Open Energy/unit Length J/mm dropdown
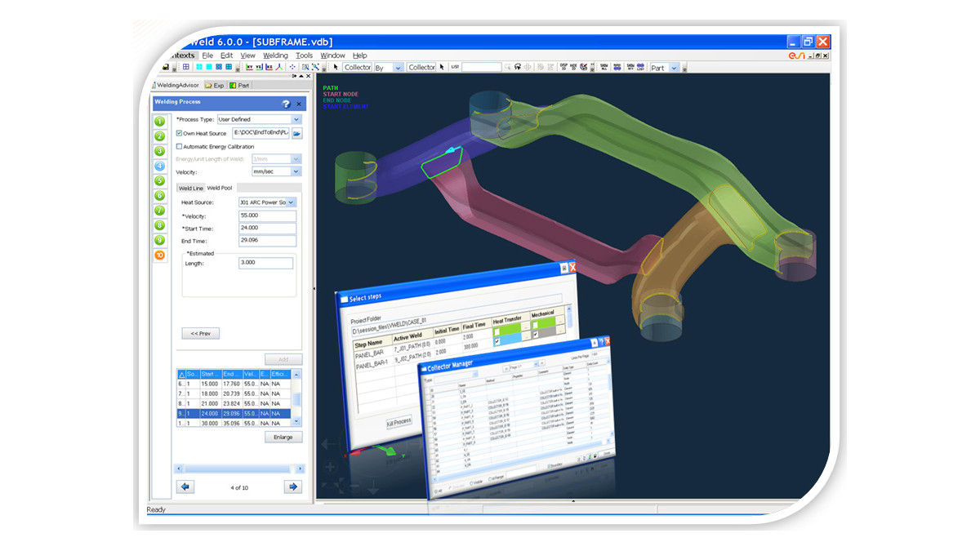This screenshot has width=980, height=551. point(296,158)
